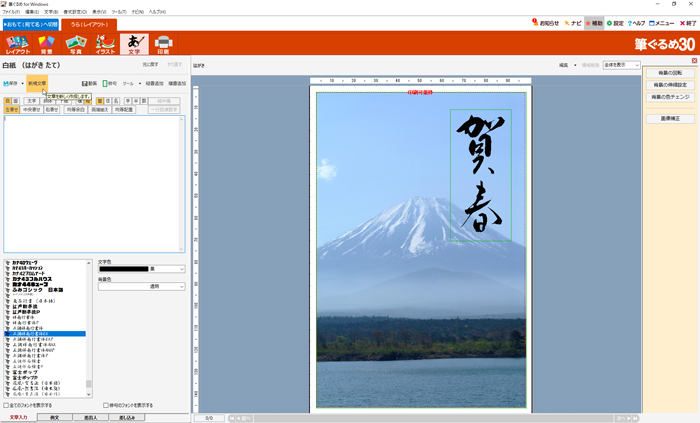Click the 背景の回転 button

coord(668,74)
